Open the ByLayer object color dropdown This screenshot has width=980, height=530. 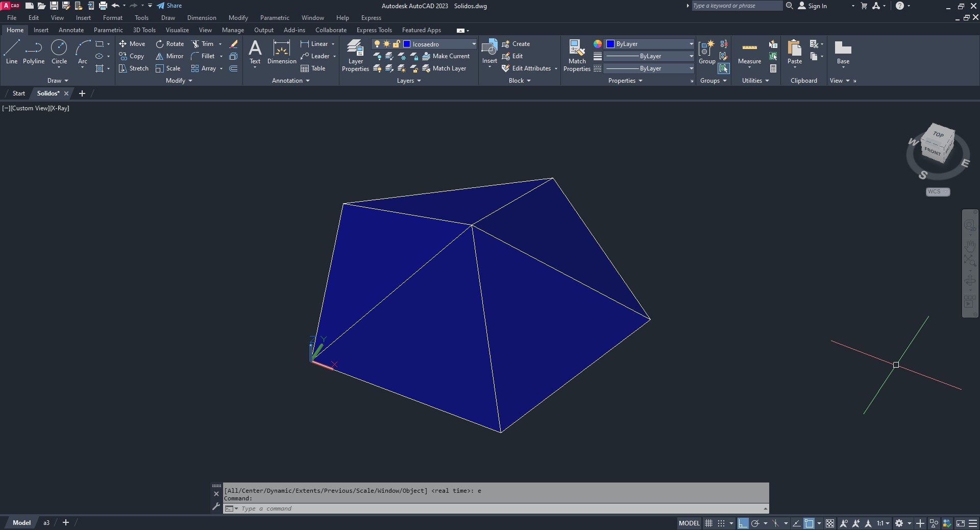(691, 44)
